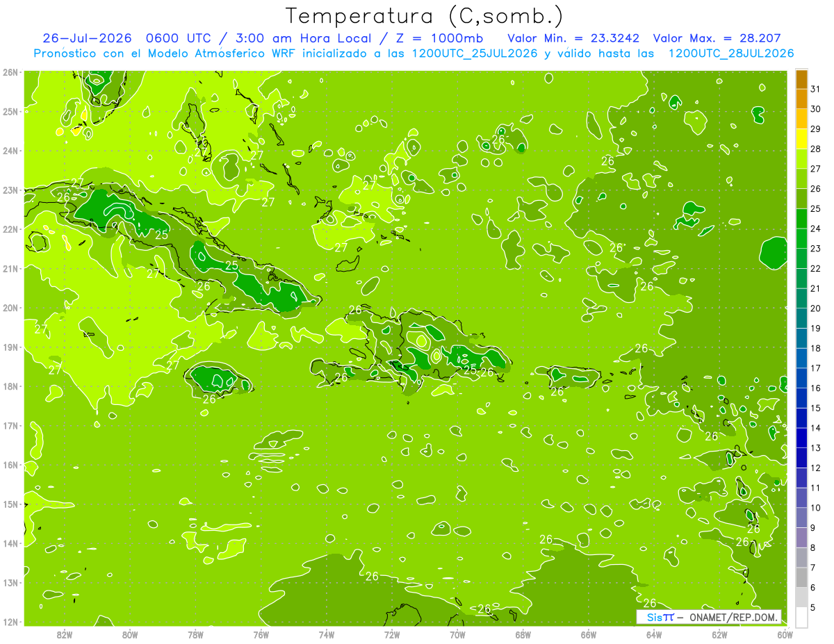Click the color scale value 24

[x=816, y=229]
